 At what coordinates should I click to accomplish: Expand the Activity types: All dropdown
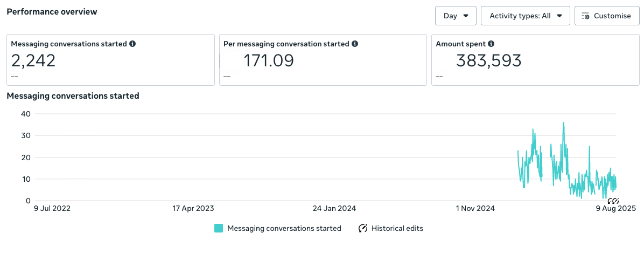tap(525, 16)
